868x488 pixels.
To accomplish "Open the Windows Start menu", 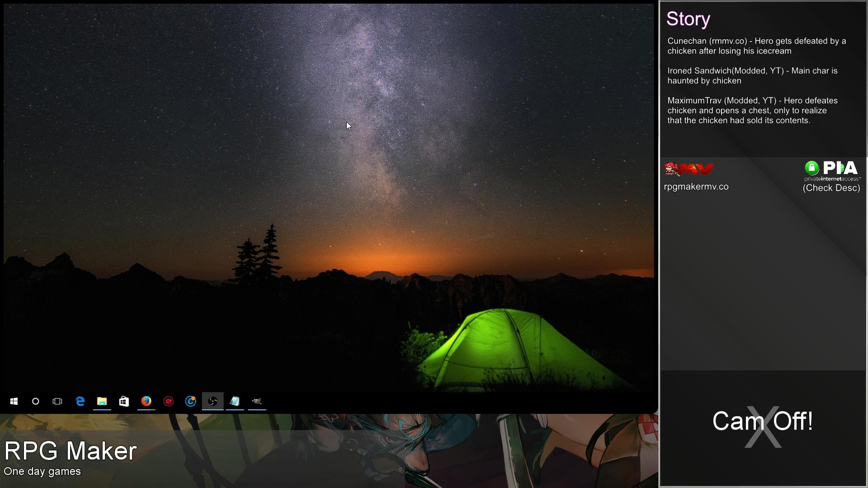I will (14, 401).
